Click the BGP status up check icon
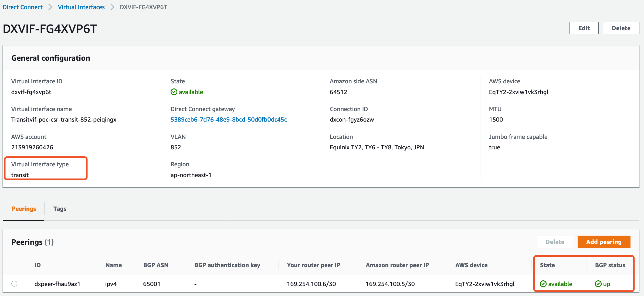This screenshot has width=644, height=296. pos(598,284)
